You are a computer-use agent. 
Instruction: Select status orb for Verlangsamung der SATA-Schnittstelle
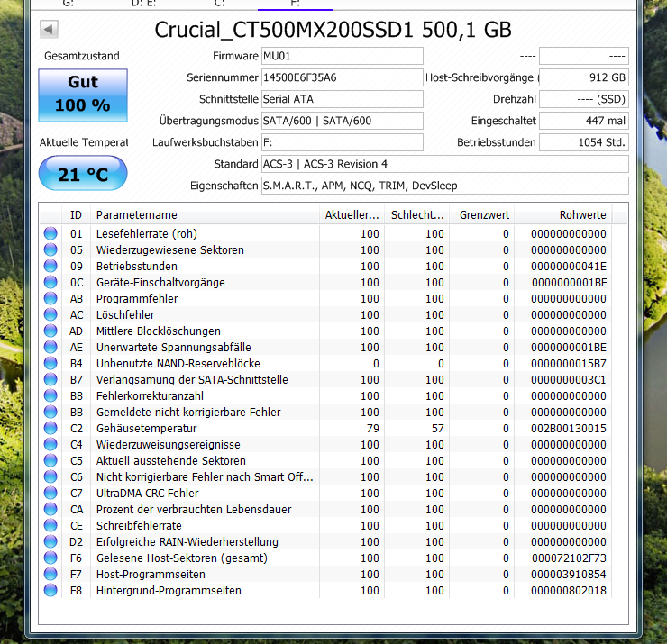pyautogui.click(x=50, y=379)
